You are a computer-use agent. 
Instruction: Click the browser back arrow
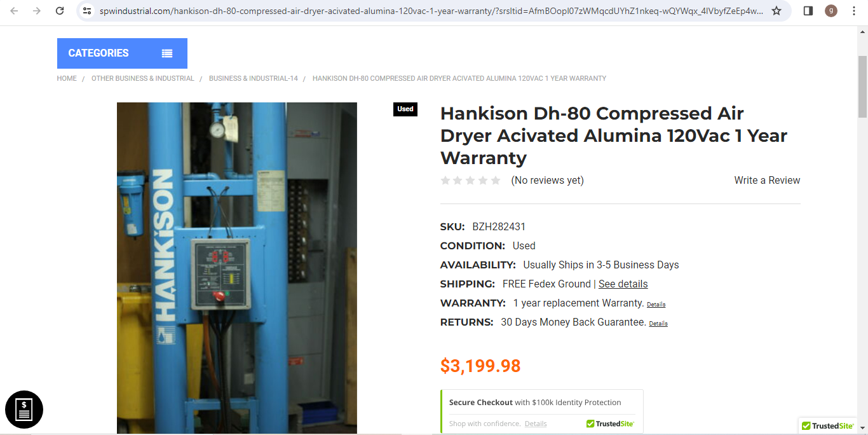(x=14, y=11)
